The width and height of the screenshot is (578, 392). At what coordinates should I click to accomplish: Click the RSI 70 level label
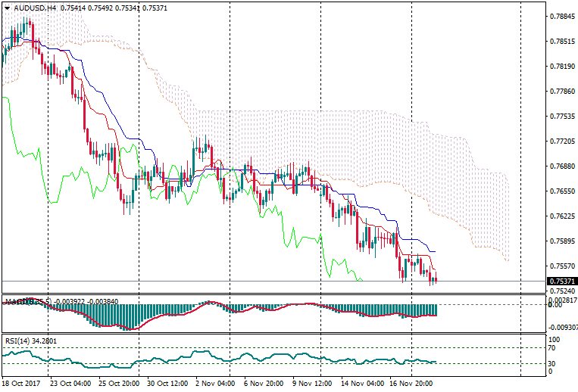click(551, 348)
